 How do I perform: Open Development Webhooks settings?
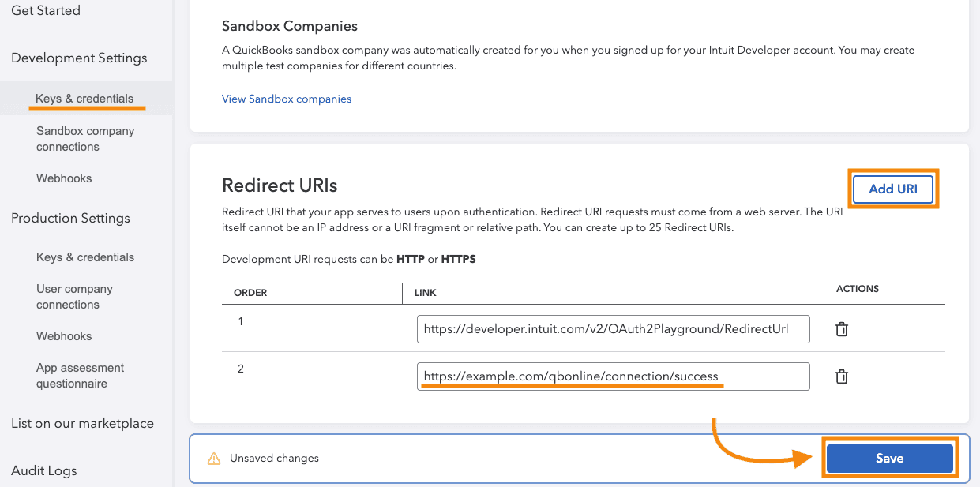pos(63,178)
